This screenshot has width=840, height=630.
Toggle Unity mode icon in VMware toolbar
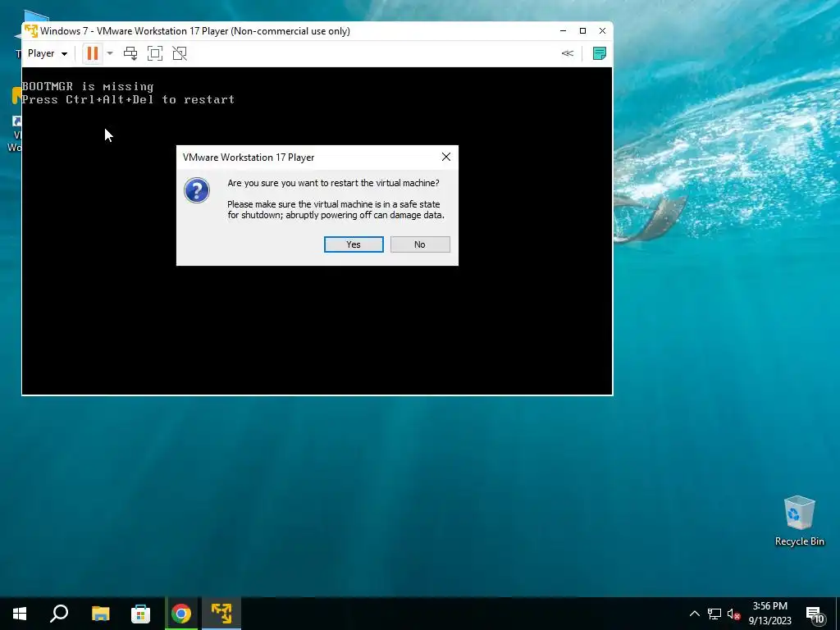pyautogui.click(x=180, y=53)
